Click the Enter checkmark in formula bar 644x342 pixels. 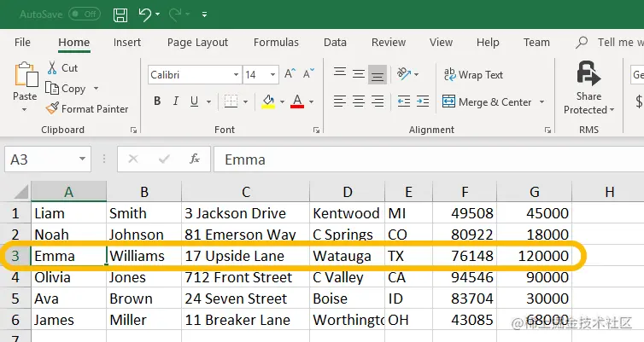pyautogui.click(x=164, y=159)
